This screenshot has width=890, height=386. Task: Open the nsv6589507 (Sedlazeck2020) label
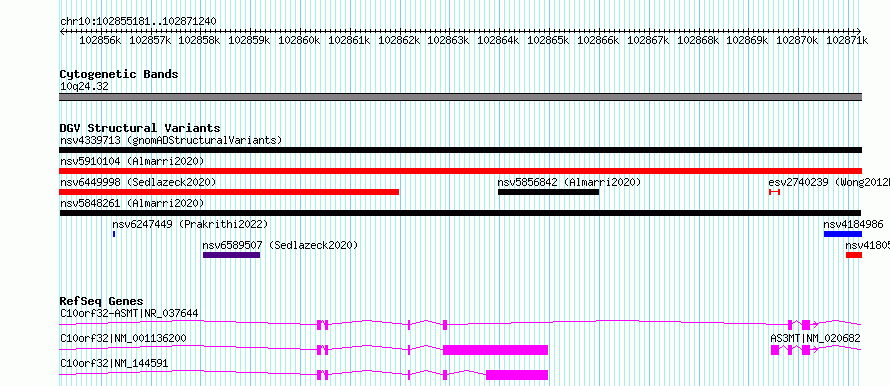(x=280, y=245)
